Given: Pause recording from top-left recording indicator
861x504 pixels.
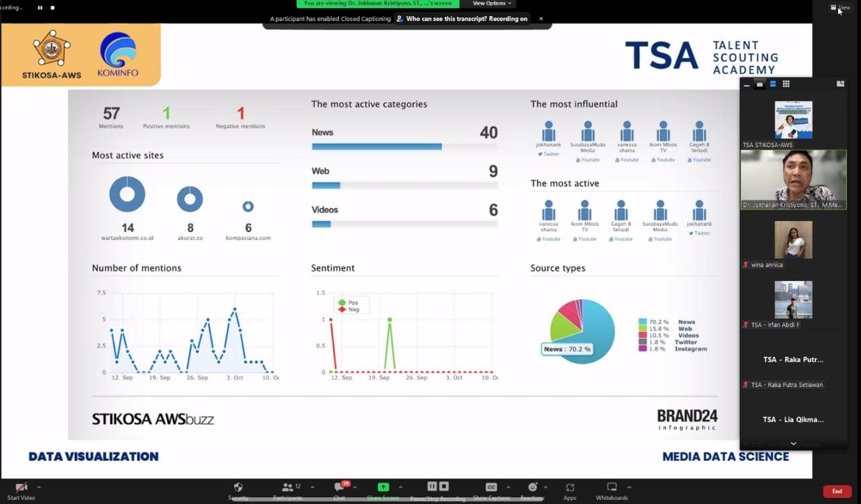Looking at the screenshot, I should [40, 7].
